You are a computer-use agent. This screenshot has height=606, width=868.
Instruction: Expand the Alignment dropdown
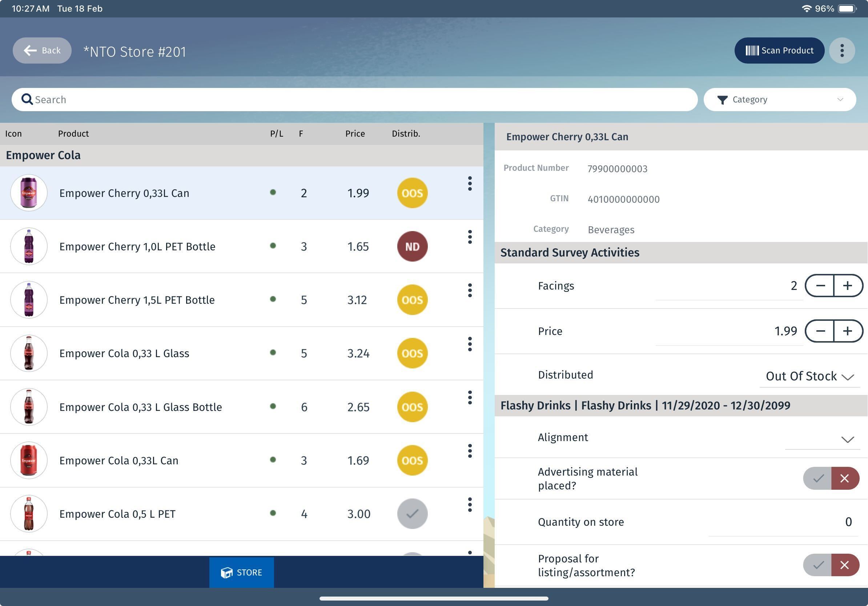point(823,439)
